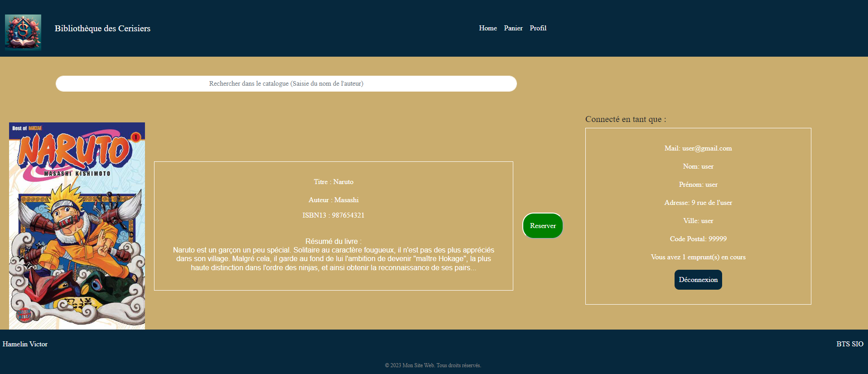The height and width of the screenshot is (374, 868).
Task: Click the Naruto book cover image
Action: [x=77, y=226]
